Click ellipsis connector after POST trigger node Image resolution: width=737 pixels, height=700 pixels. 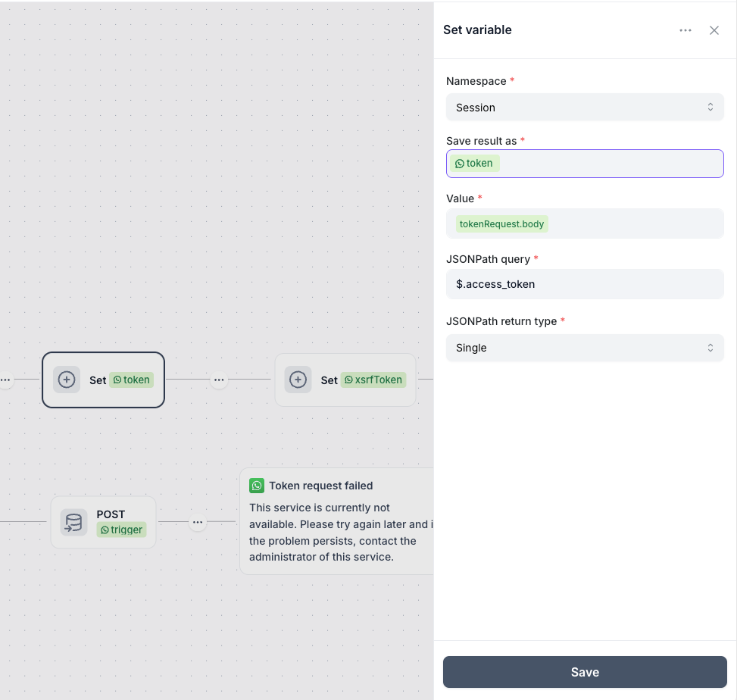tap(198, 522)
